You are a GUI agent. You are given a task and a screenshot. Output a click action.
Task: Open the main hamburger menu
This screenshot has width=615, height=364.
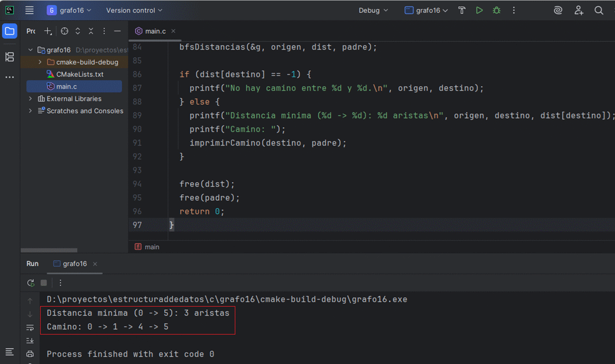29,10
